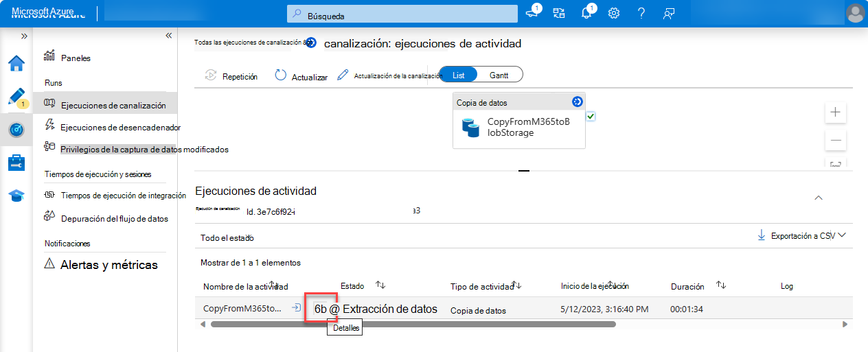
Task: Open the help question mark
Action: [641, 13]
